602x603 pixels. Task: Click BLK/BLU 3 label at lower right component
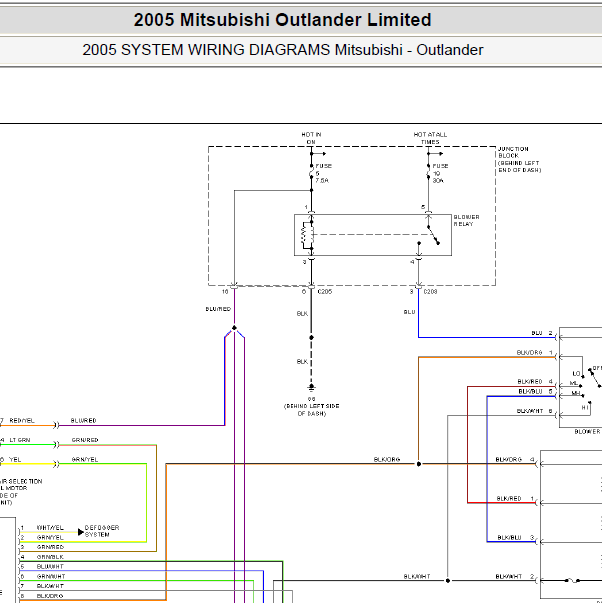pos(515,537)
